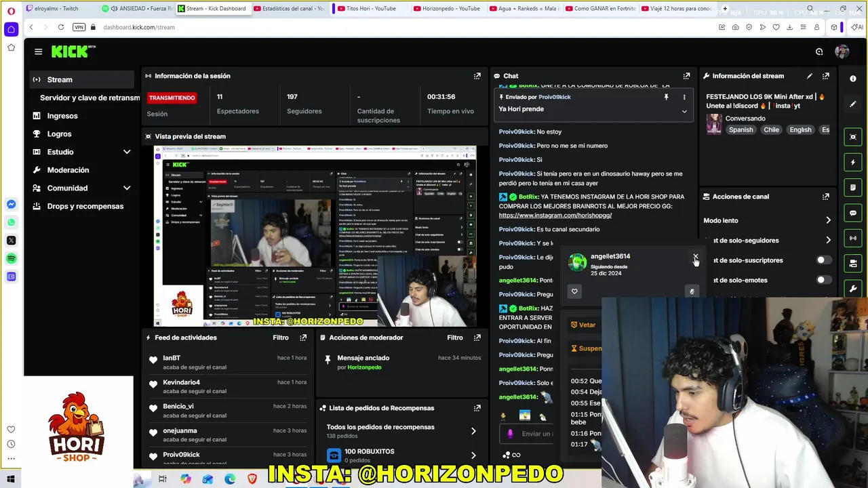868x488 pixels.
Task: Open the user profile avatar menu
Action: coord(842,52)
